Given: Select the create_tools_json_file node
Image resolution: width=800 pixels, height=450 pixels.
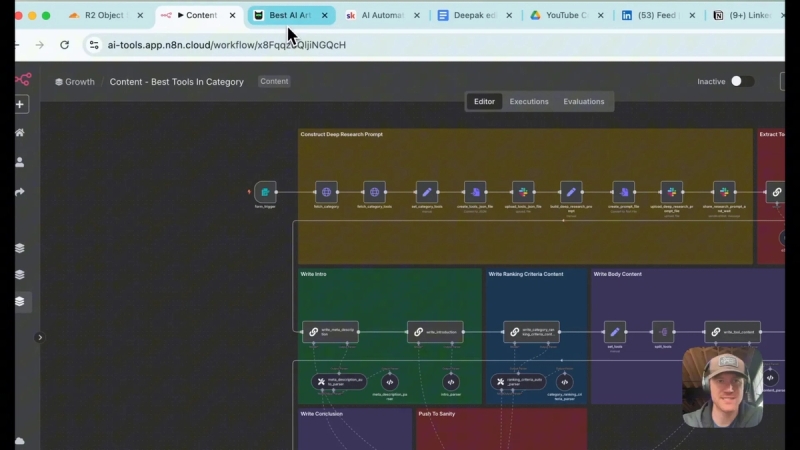Looking at the screenshot, I should coord(475,192).
